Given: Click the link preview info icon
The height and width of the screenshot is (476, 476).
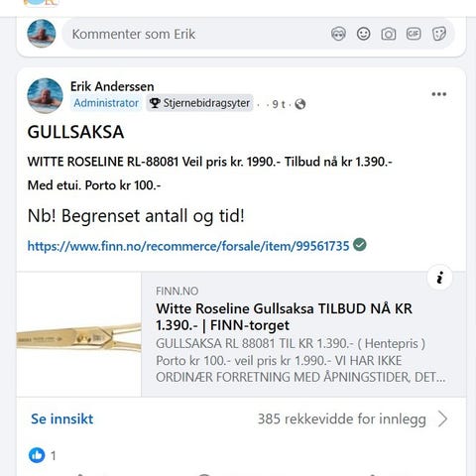Looking at the screenshot, I should coord(439,278).
